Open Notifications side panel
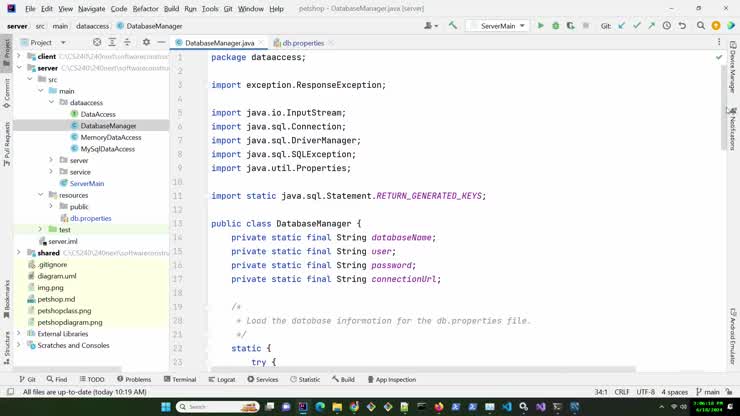Viewport: 740px width, 416px height. (x=732, y=129)
